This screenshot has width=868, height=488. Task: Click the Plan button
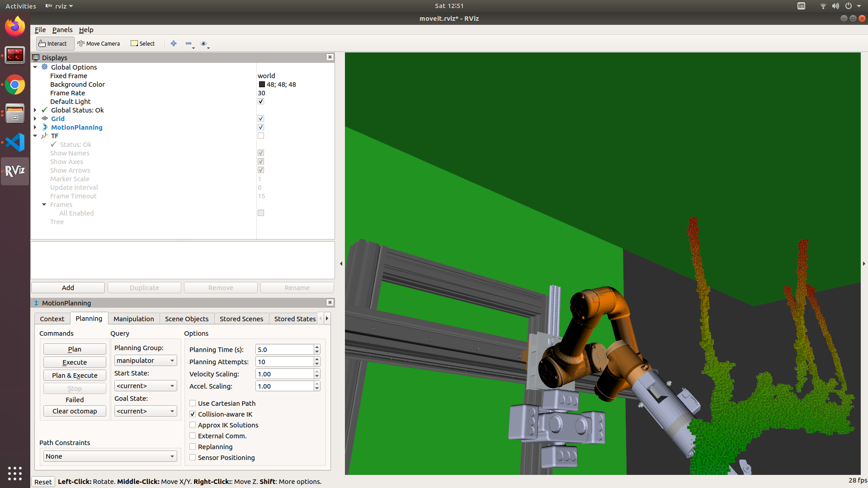75,349
